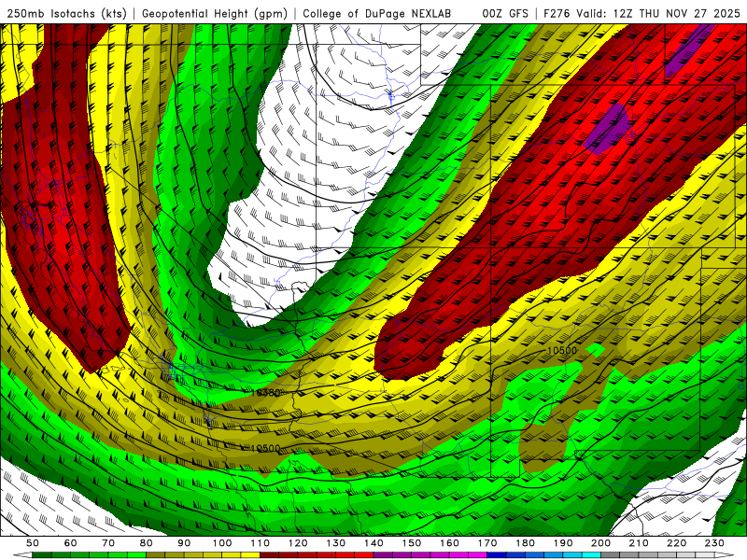Click the legend value 90
This screenshot has height=560, width=747.
(x=184, y=543)
